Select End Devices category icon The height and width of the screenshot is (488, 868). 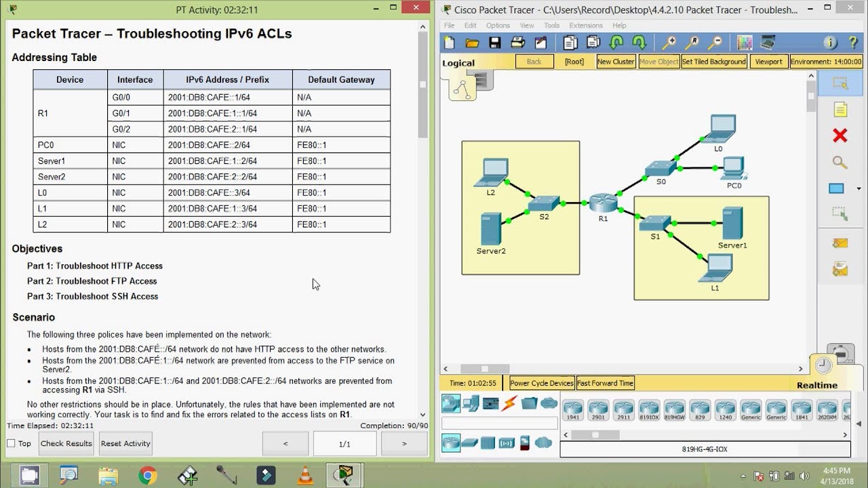click(470, 404)
